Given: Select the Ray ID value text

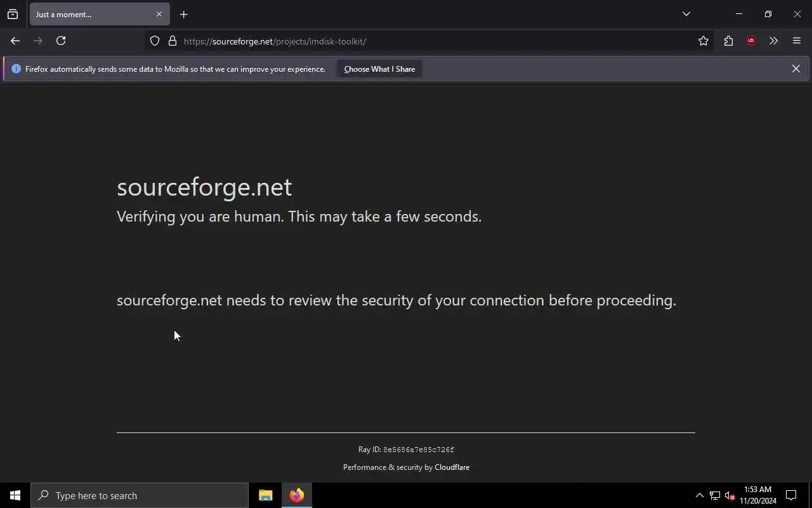Looking at the screenshot, I should pos(419,450).
